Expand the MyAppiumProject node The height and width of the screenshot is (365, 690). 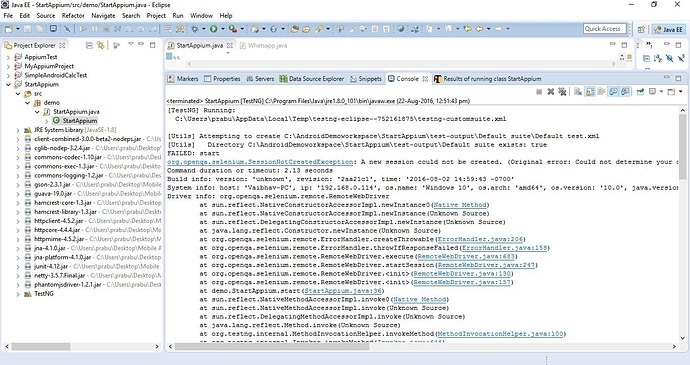tap(8, 66)
